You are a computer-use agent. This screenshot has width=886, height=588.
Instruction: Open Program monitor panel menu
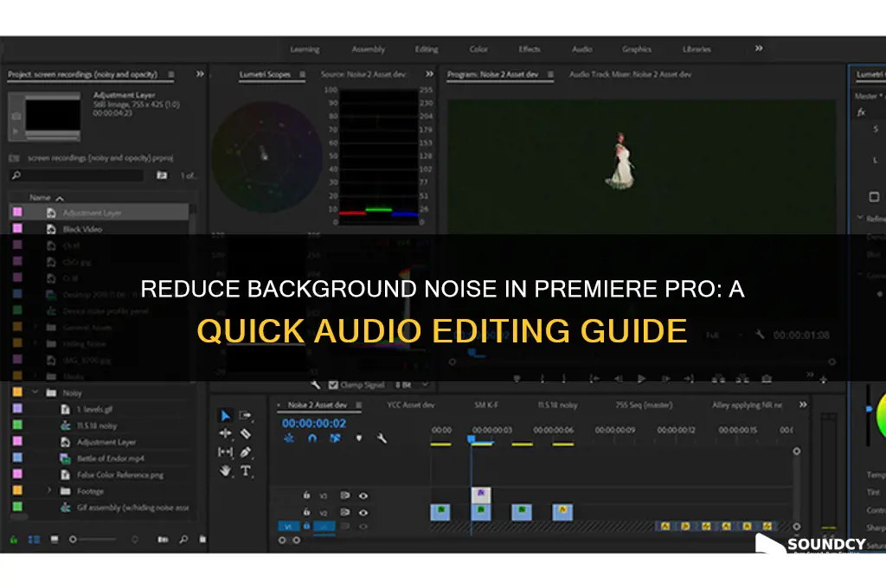(550, 74)
